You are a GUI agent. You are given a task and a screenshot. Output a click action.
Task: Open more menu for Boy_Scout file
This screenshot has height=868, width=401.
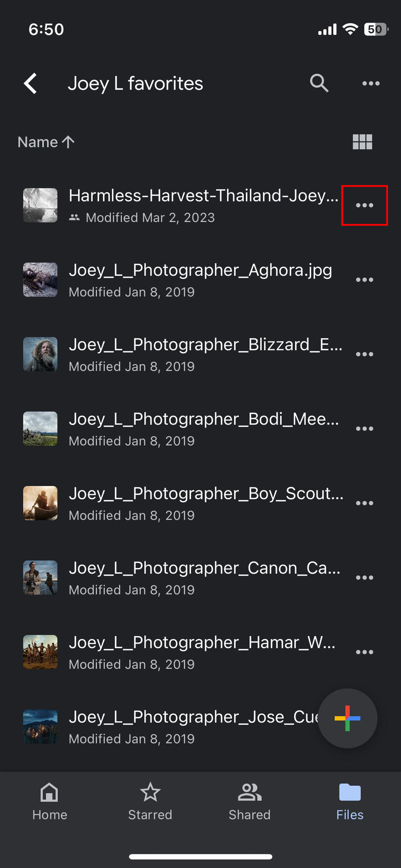pyautogui.click(x=364, y=503)
